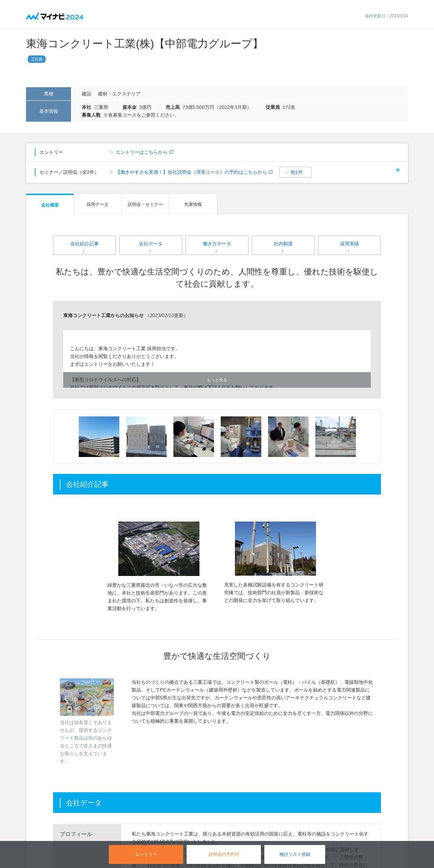Jump to 社内制度 section button
434x868 pixels.
click(x=283, y=245)
